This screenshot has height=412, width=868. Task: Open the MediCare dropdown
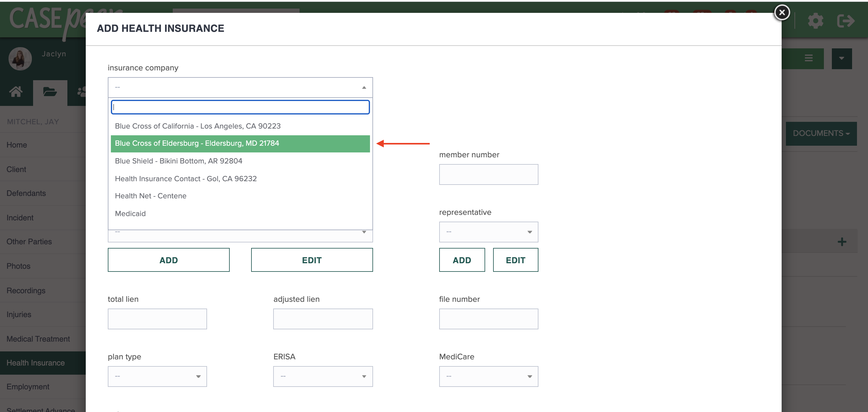tap(488, 376)
